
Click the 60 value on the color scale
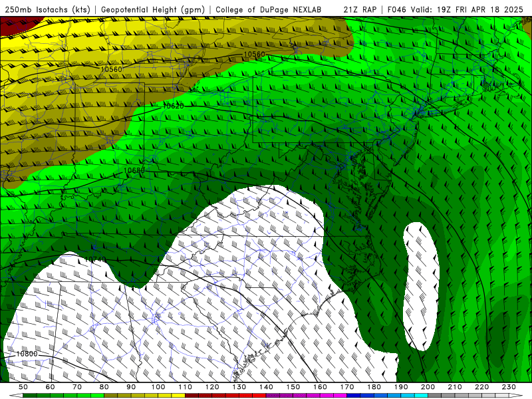click(x=51, y=387)
